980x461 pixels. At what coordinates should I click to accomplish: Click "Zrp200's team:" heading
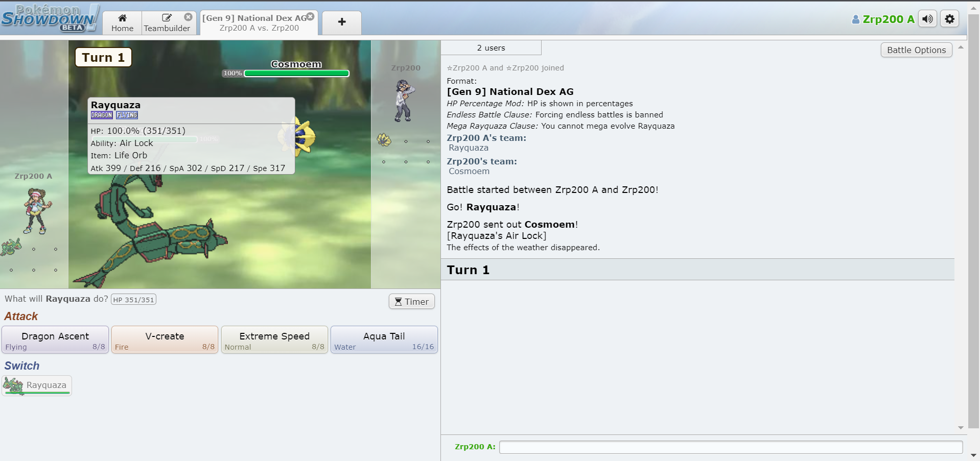[x=482, y=161]
